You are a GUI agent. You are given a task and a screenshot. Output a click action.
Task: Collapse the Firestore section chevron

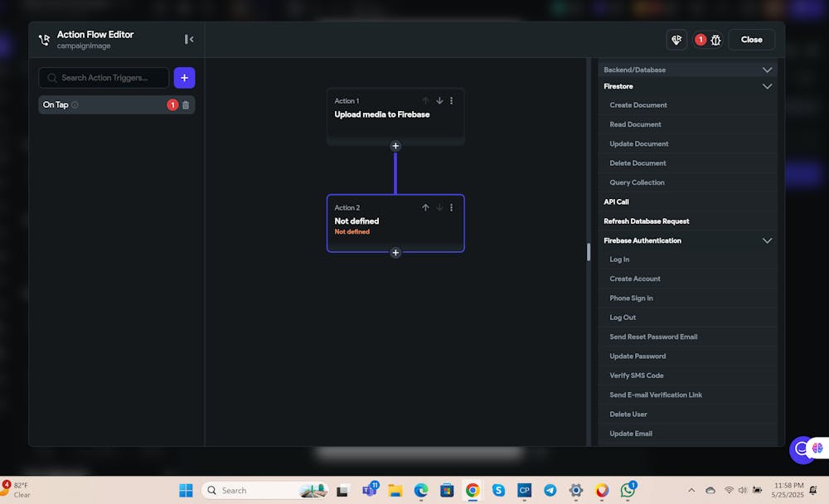coord(767,86)
